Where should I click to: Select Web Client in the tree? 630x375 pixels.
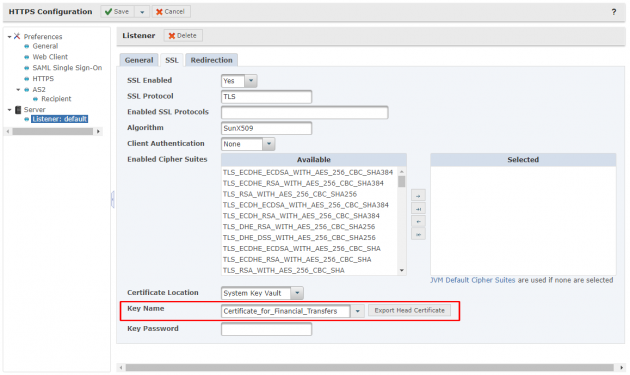click(50, 57)
